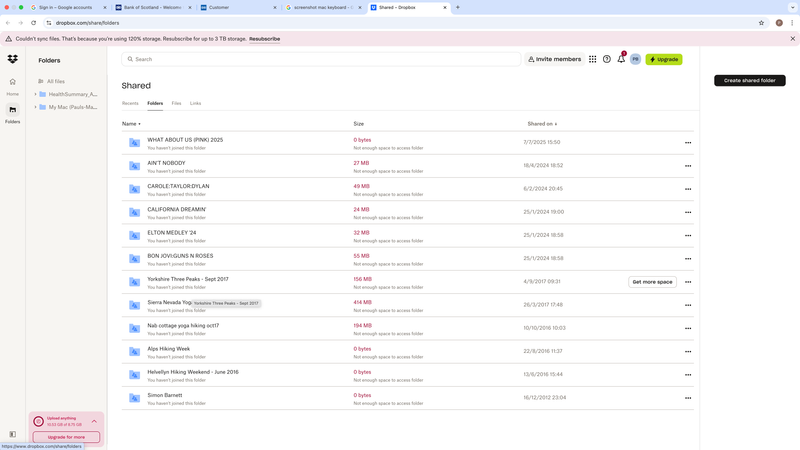
Task: Dismiss the storage warning banner
Action: point(792,39)
